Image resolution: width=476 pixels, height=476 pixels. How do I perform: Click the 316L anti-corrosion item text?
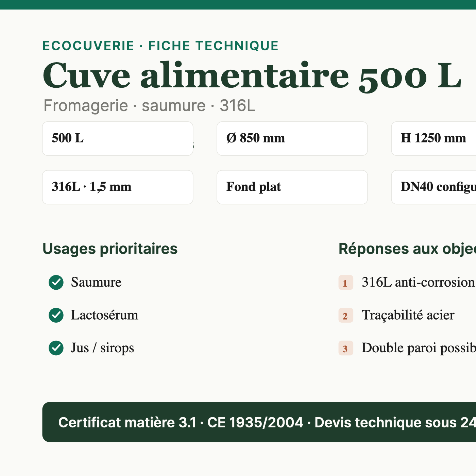[419, 282]
